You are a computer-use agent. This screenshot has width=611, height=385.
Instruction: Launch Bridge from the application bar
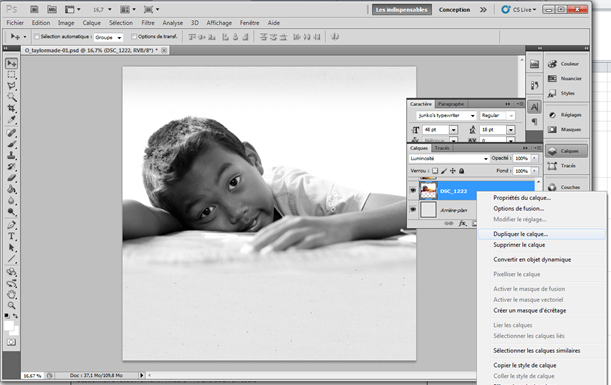[34, 9]
